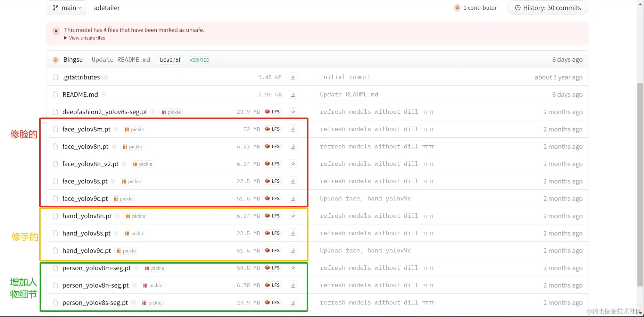Screen dimensions: 644x317
Task: Open the latest commit message Update README.md
Action: tap(121, 60)
